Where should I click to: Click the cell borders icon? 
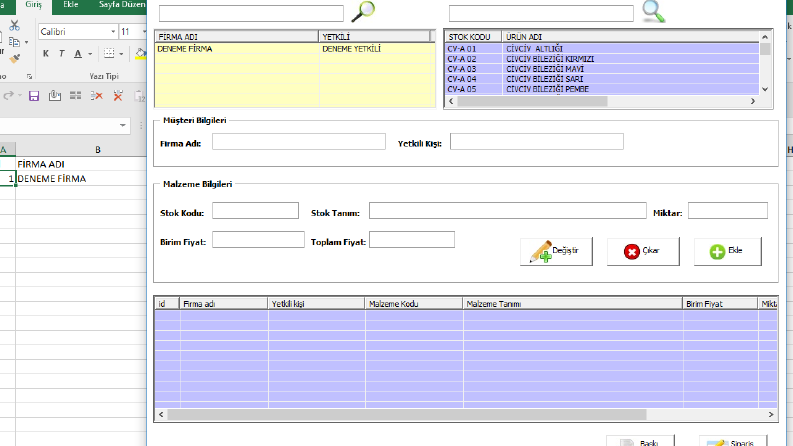(109, 53)
